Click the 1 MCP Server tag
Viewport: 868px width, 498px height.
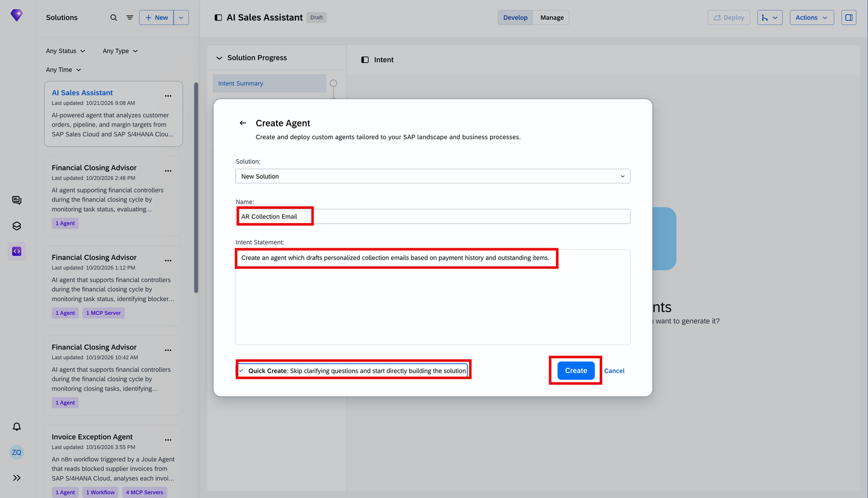pyautogui.click(x=104, y=313)
